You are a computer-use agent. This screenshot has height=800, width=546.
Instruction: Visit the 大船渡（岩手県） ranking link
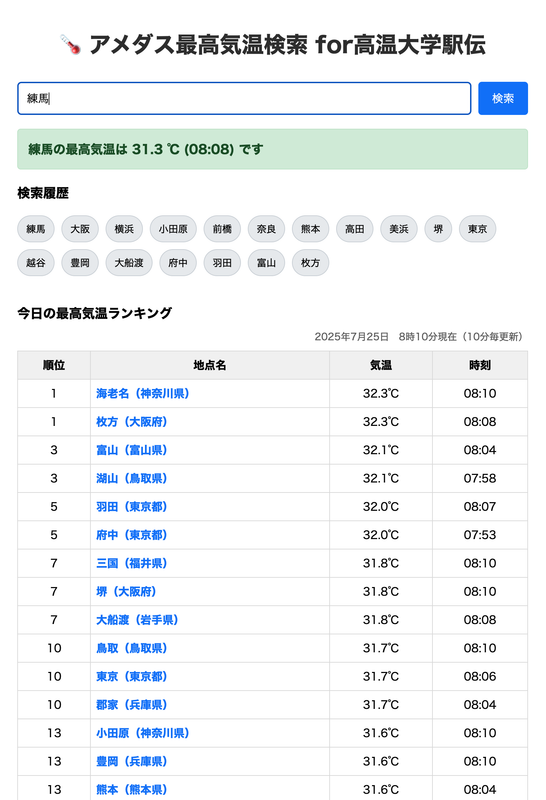(137, 620)
